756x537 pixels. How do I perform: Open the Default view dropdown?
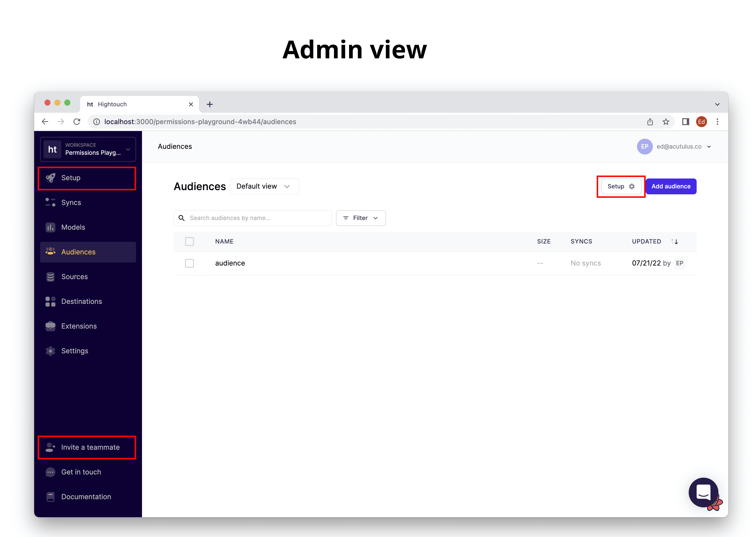pyautogui.click(x=264, y=186)
